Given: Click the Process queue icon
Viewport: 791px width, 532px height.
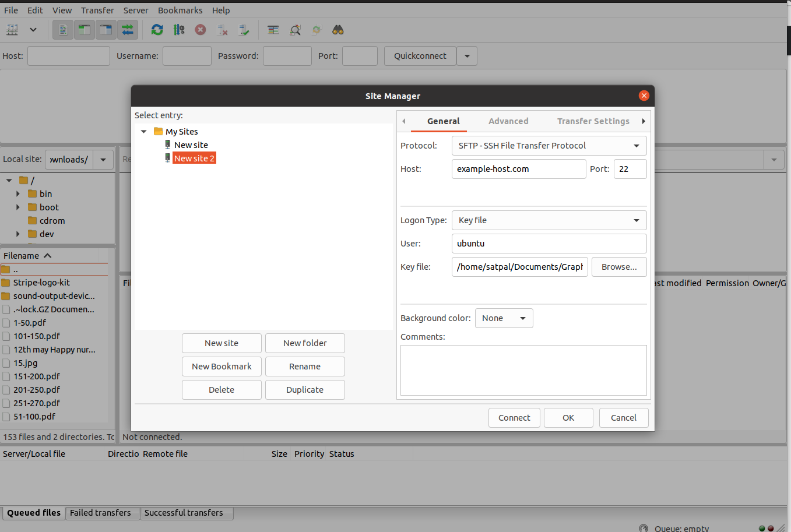Looking at the screenshot, I should point(179,29).
